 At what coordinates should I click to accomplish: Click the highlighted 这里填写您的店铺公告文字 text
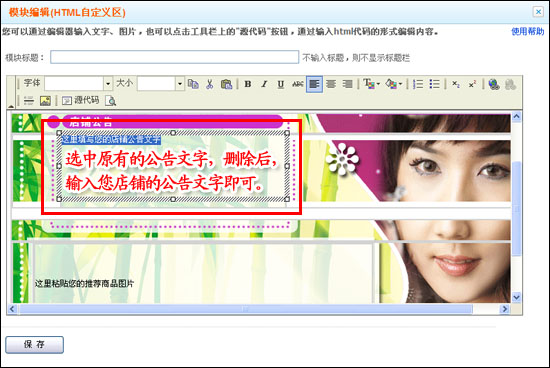(x=111, y=140)
